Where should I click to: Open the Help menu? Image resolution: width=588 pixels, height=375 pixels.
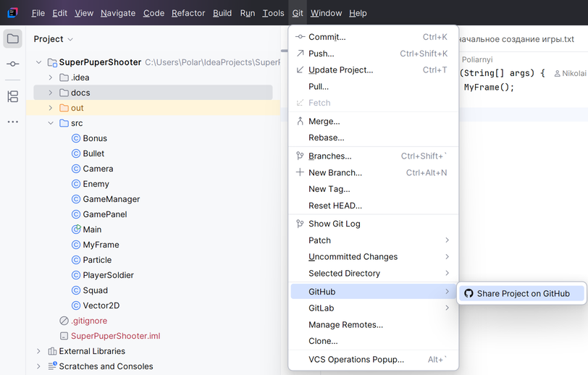pyautogui.click(x=358, y=13)
